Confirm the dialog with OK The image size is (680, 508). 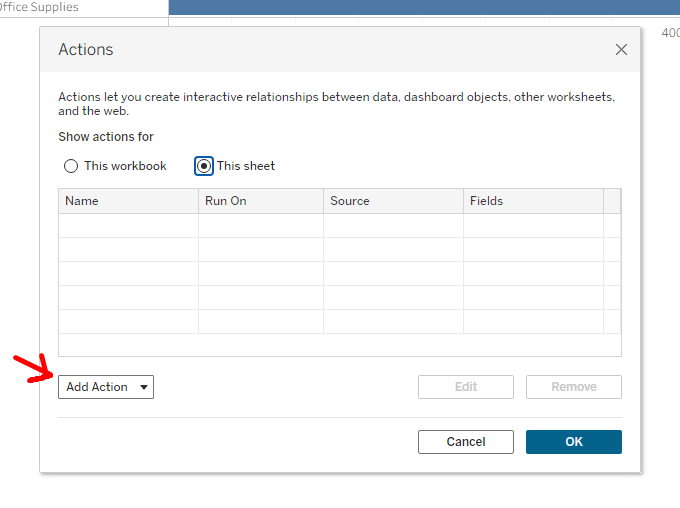[574, 442]
